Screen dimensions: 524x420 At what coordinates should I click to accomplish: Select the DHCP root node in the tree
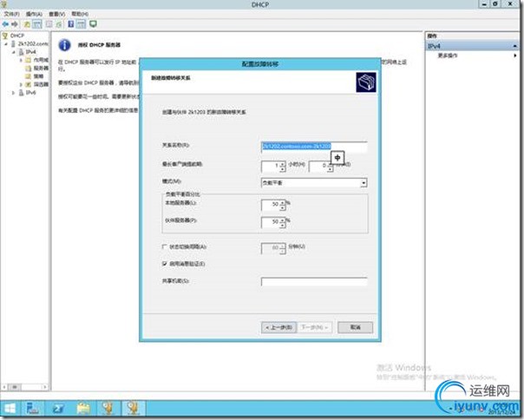click(14, 36)
